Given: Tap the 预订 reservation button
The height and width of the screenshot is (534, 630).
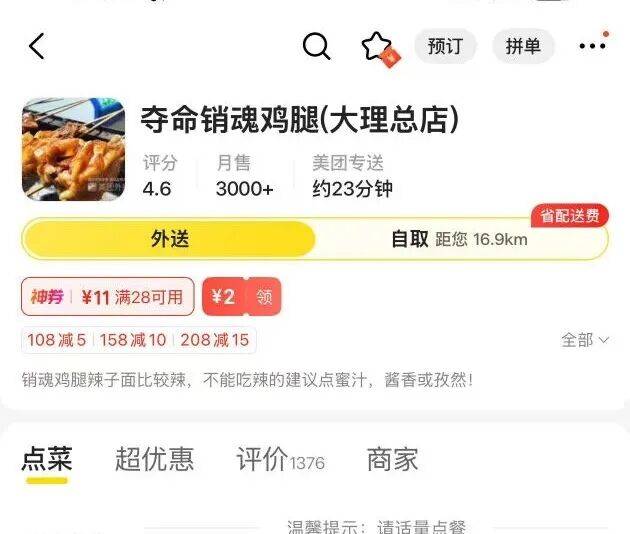Looking at the screenshot, I should (445, 46).
